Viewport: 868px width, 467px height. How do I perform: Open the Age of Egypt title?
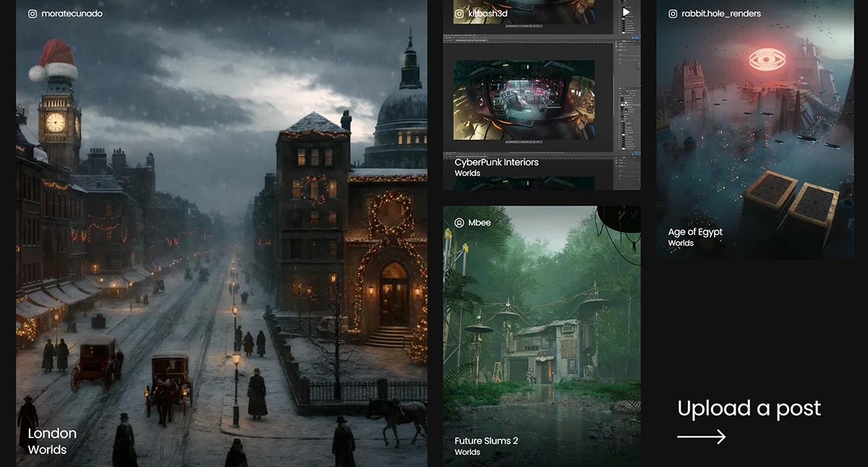coord(695,232)
